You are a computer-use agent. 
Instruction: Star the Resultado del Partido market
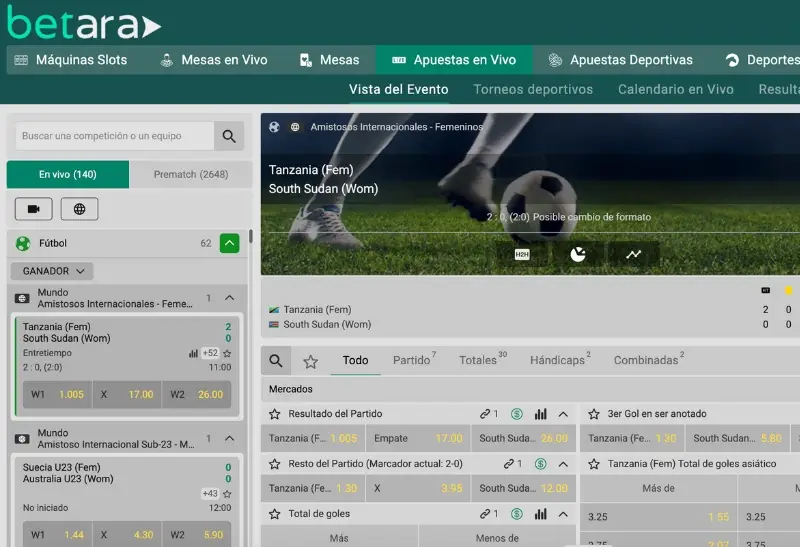[x=274, y=414]
